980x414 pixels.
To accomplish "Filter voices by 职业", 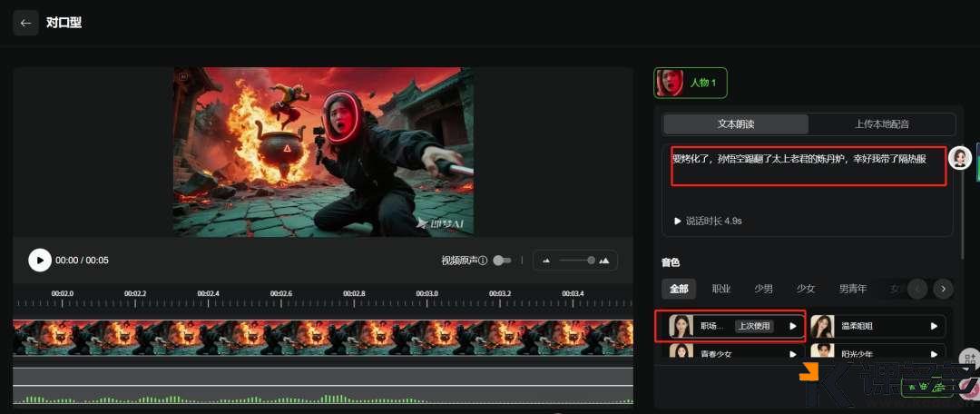I will pyautogui.click(x=721, y=289).
